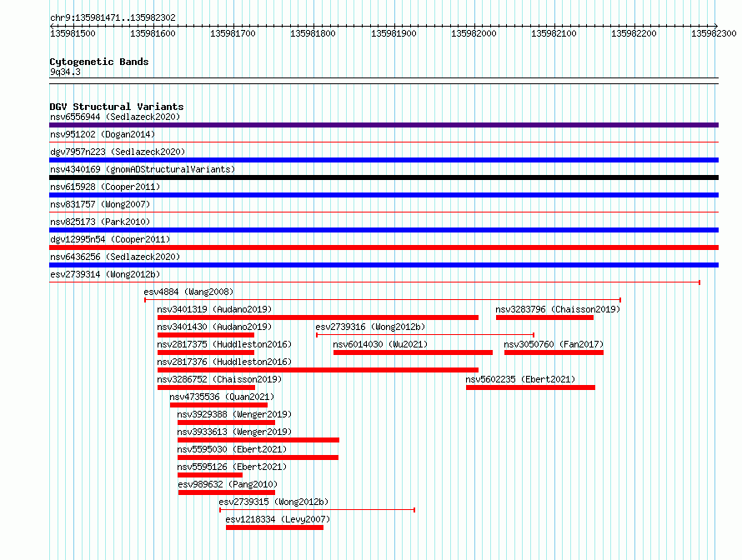
Task: Select nsv2817376 (Huddleston2016) label
Action: (224, 362)
